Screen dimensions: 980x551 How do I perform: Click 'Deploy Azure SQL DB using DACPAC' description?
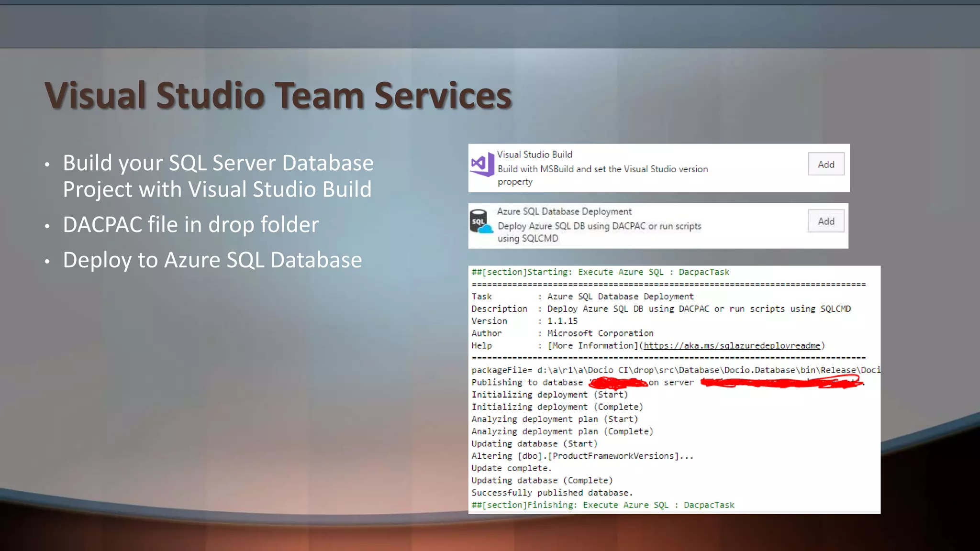(599, 232)
